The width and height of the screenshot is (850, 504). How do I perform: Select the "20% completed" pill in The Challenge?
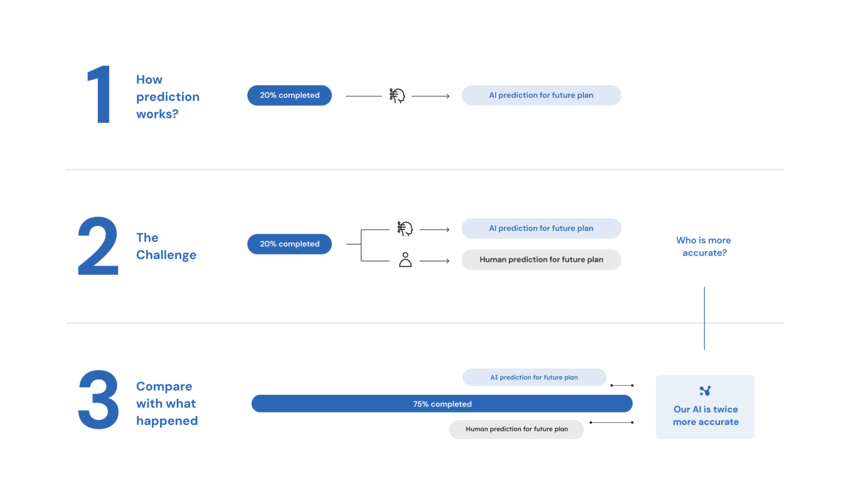point(289,244)
